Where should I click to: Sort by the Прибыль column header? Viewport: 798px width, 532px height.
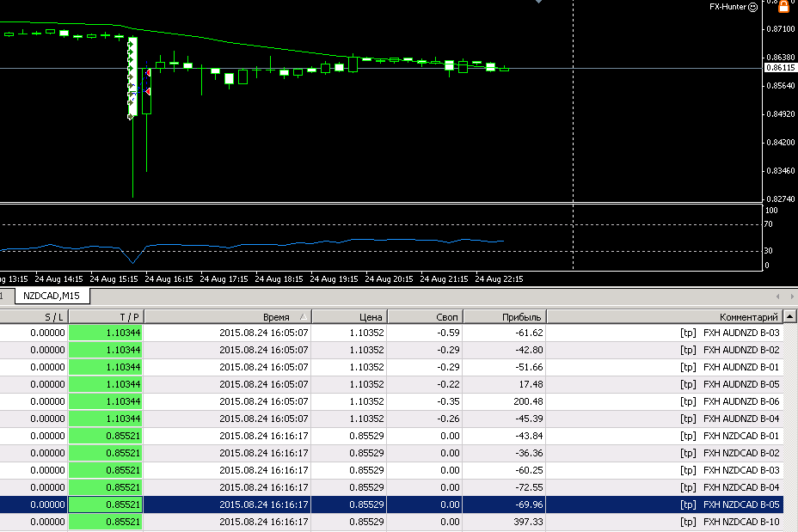pos(505,317)
